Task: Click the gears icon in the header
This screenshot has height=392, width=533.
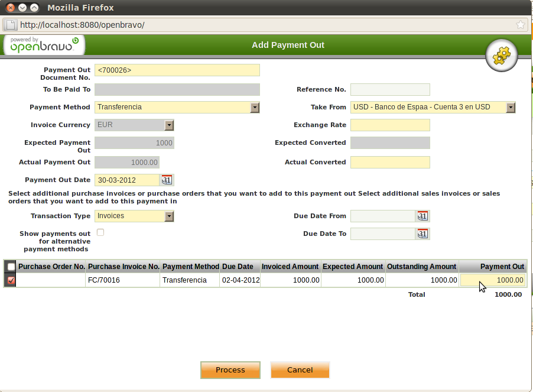Action: [501, 56]
